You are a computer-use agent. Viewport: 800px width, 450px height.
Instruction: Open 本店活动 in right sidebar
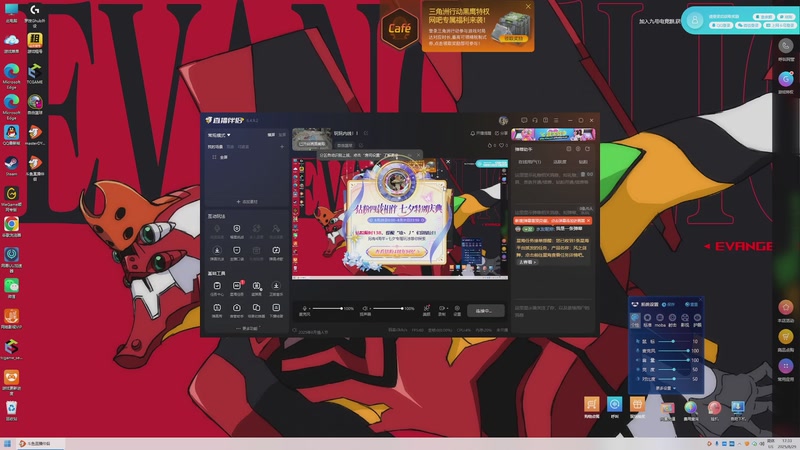(x=786, y=310)
